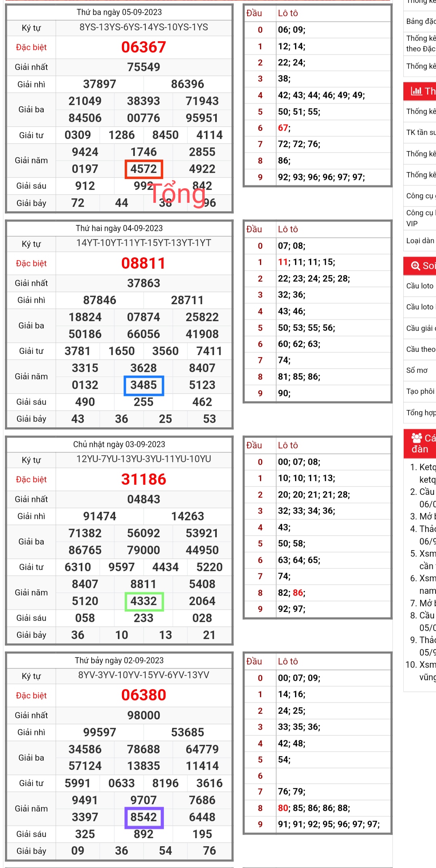Image resolution: width=436 pixels, height=868 pixels.
Task: Click the blue-boxed number 3485
Action: 144,385
